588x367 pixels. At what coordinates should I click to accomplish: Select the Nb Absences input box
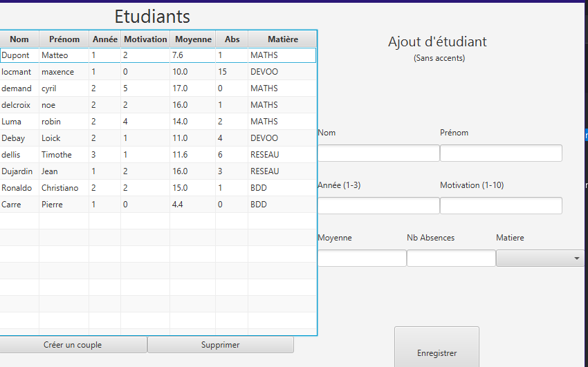pyautogui.click(x=451, y=258)
